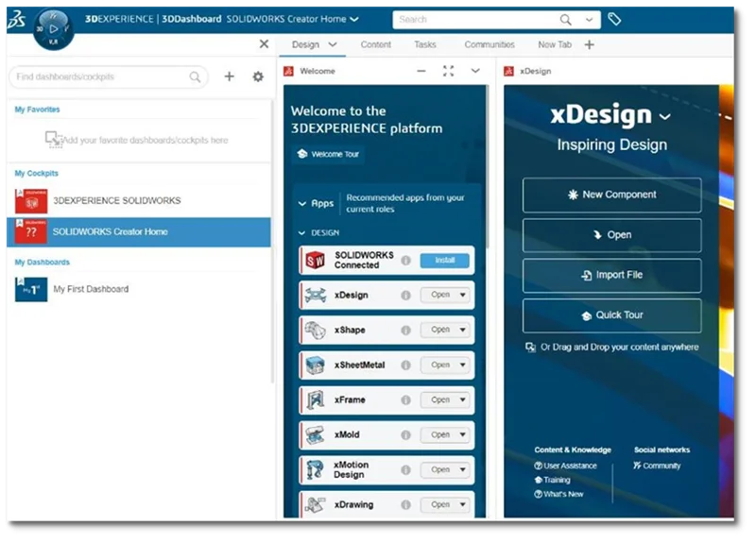This screenshot has height=543, width=756.
Task: Click the 3DEXPERIENCE compass icon
Action: coord(53,26)
